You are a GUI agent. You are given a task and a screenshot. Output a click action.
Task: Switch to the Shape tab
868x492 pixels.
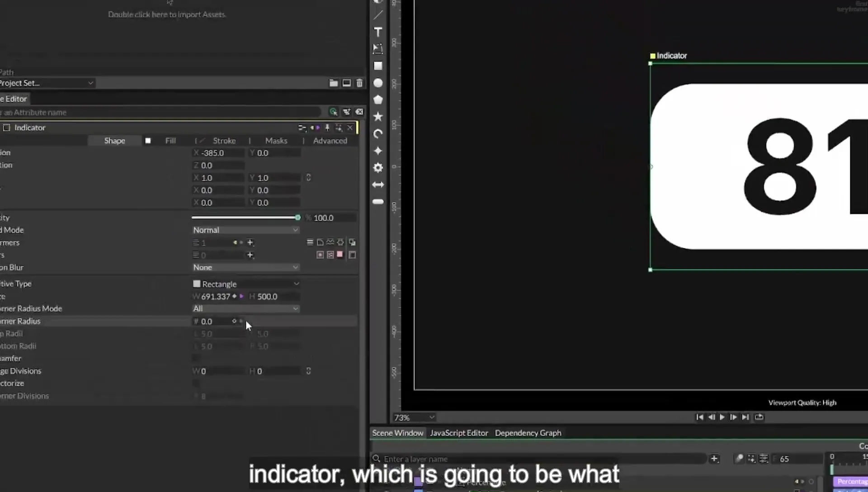[x=114, y=141]
